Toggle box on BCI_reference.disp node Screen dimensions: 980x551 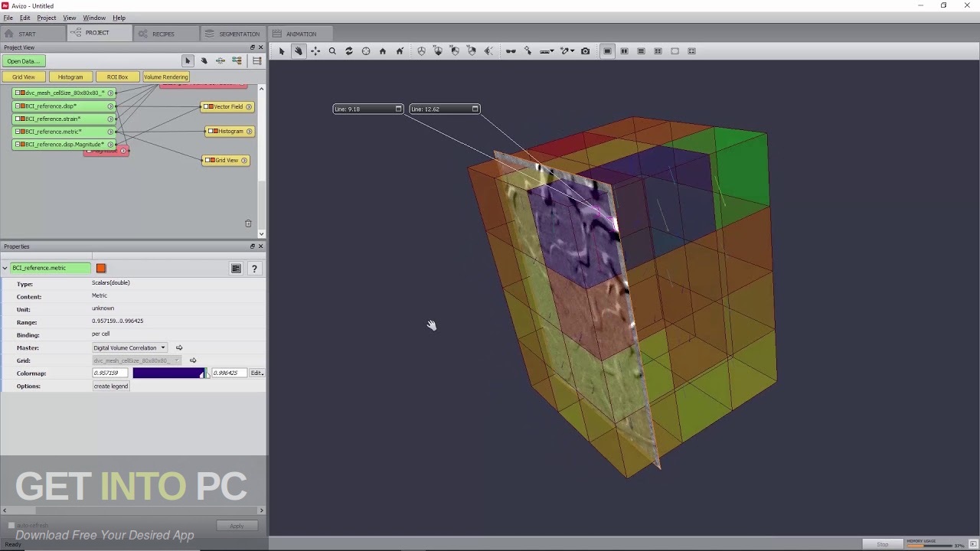pyautogui.click(x=18, y=106)
